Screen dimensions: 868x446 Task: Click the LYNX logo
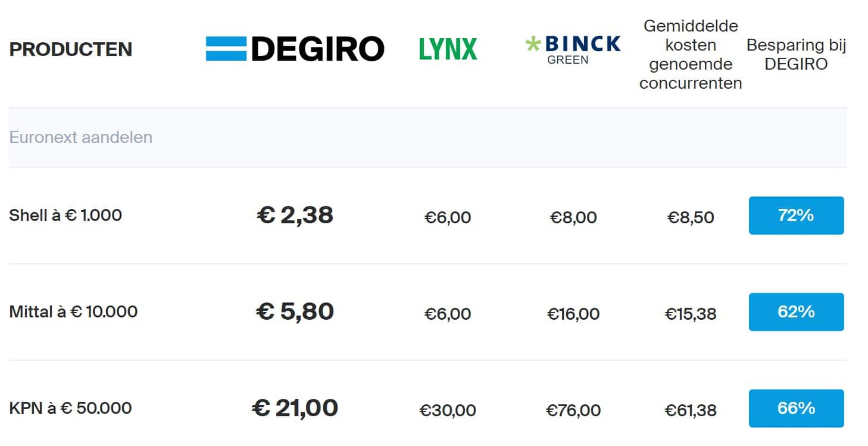(448, 49)
